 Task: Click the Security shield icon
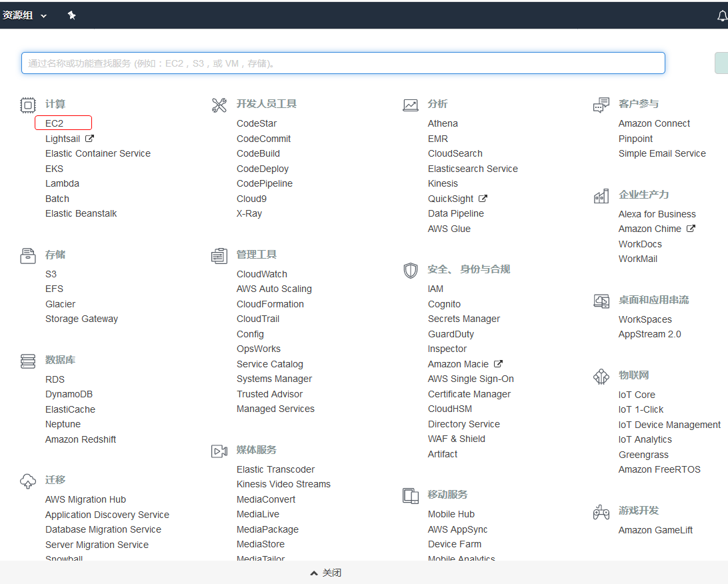pyautogui.click(x=410, y=270)
